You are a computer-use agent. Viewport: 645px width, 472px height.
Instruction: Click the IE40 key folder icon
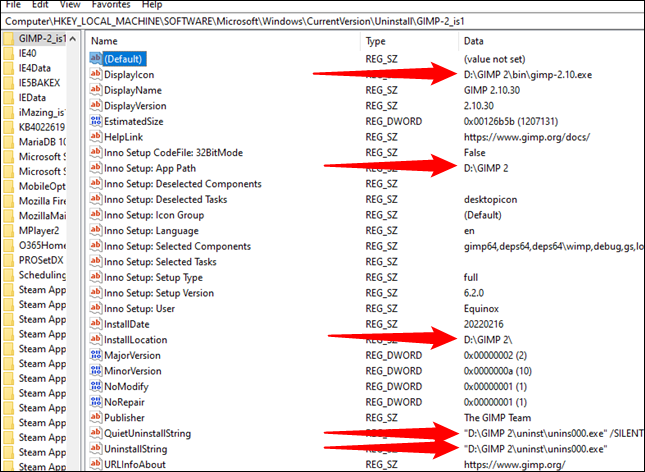click(x=8, y=53)
